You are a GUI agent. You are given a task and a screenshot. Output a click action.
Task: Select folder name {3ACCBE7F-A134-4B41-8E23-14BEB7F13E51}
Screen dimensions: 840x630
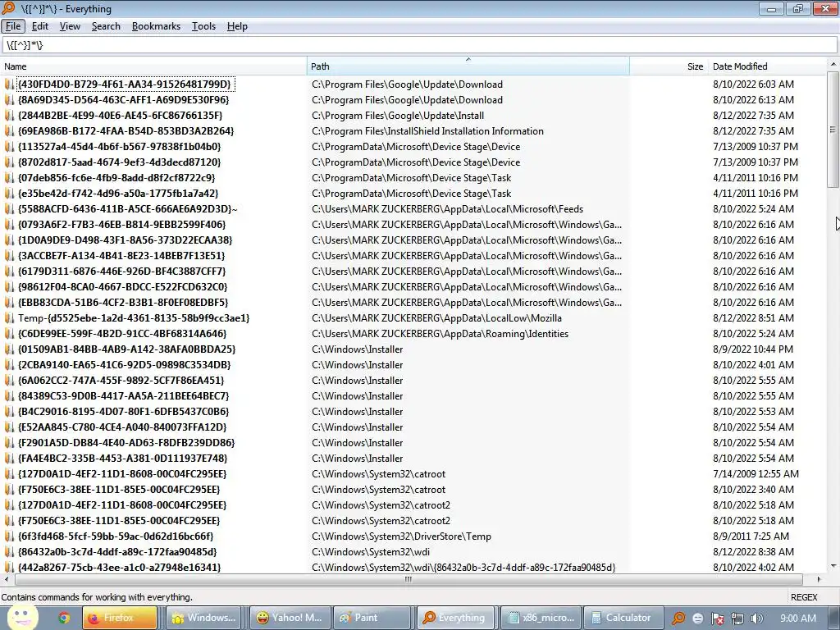point(121,256)
